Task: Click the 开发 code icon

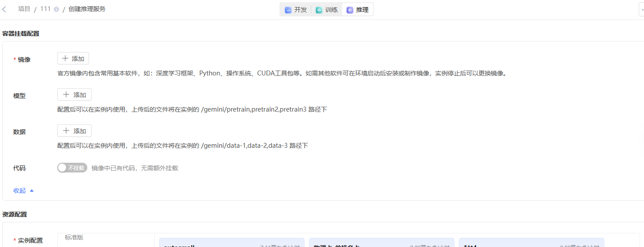Action: click(x=288, y=10)
